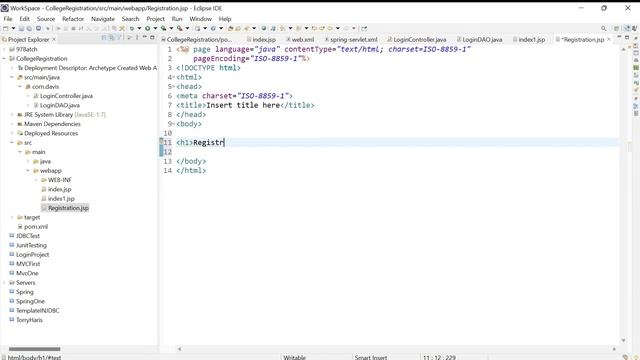Open the Debug configurations dropdown arrow
The height and width of the screenshot is (360, 640).
click(139, 28)
